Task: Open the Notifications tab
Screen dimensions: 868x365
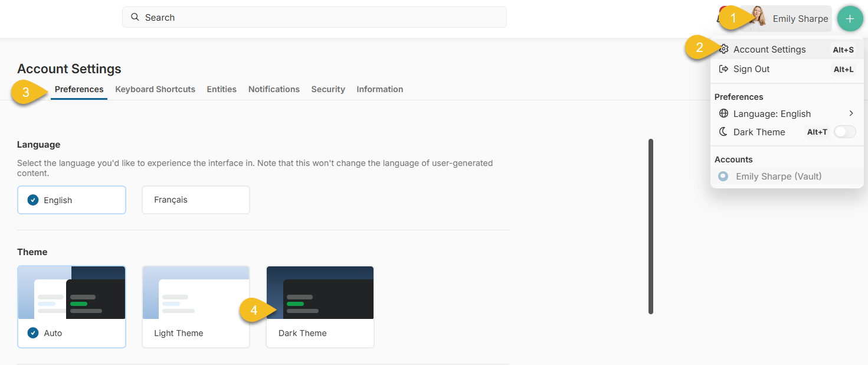Action: pos(274,89)
